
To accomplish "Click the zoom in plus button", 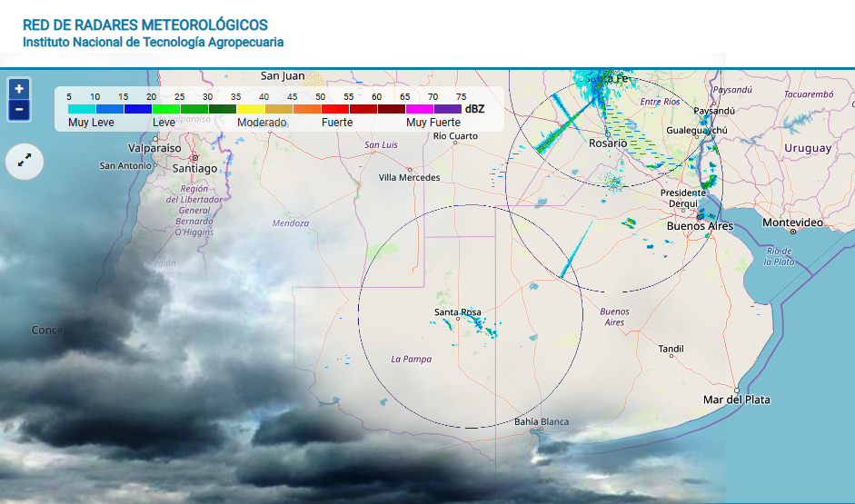I will tap(19, 89).
